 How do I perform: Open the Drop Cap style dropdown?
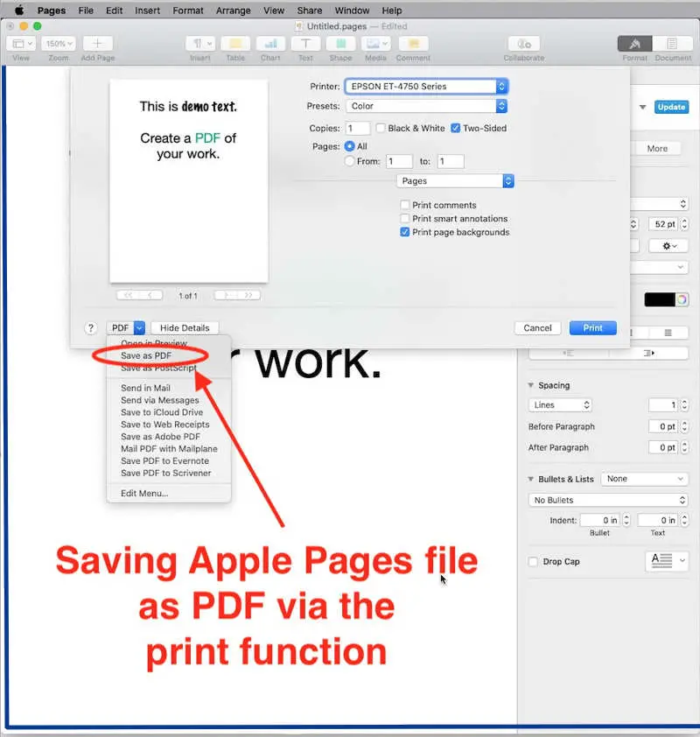tap(667, 561)
